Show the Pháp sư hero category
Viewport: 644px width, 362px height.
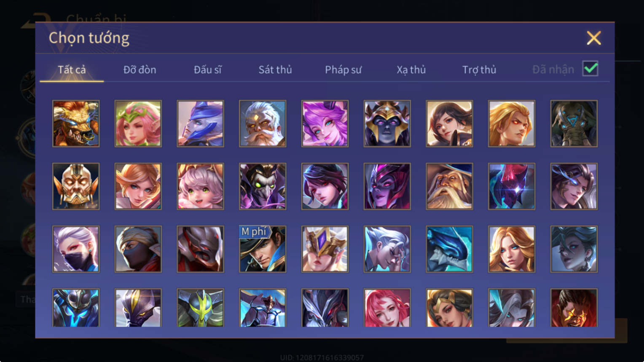(343, 70)
